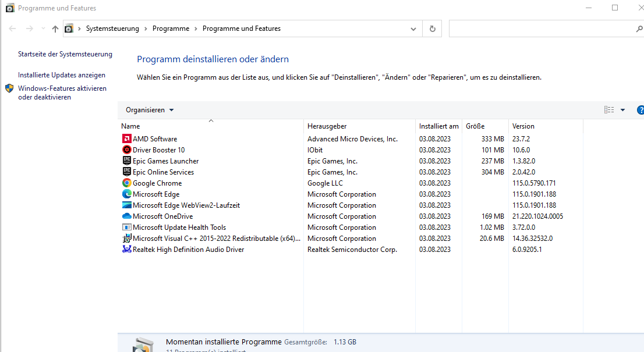
Task: Select Google Chrome in the list
Action: click(157, 183)
